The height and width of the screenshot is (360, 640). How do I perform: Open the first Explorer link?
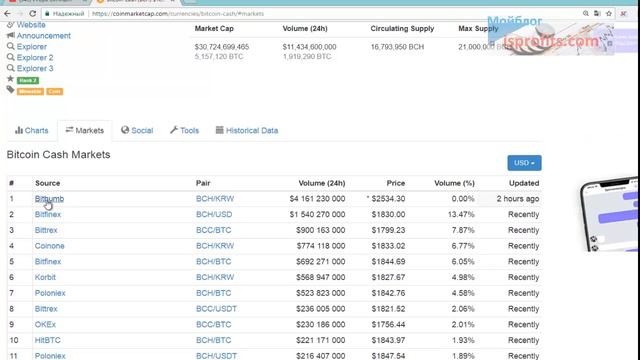(x=31, y=47)
